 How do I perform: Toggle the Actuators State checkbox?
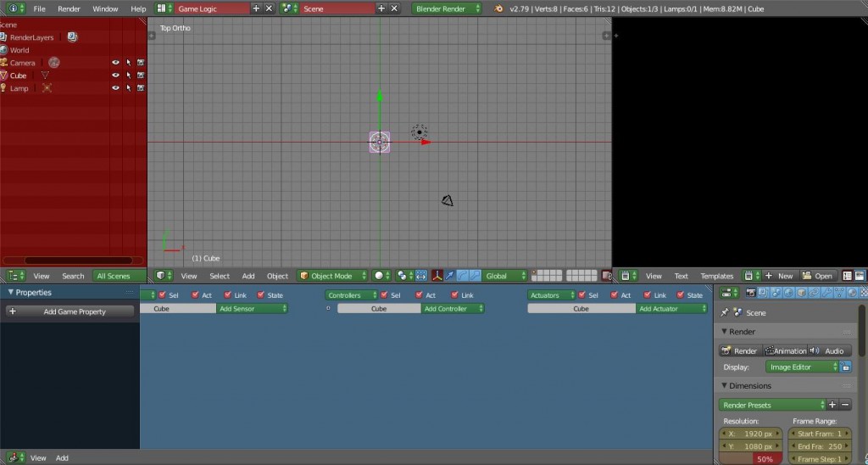coord(682,295)
